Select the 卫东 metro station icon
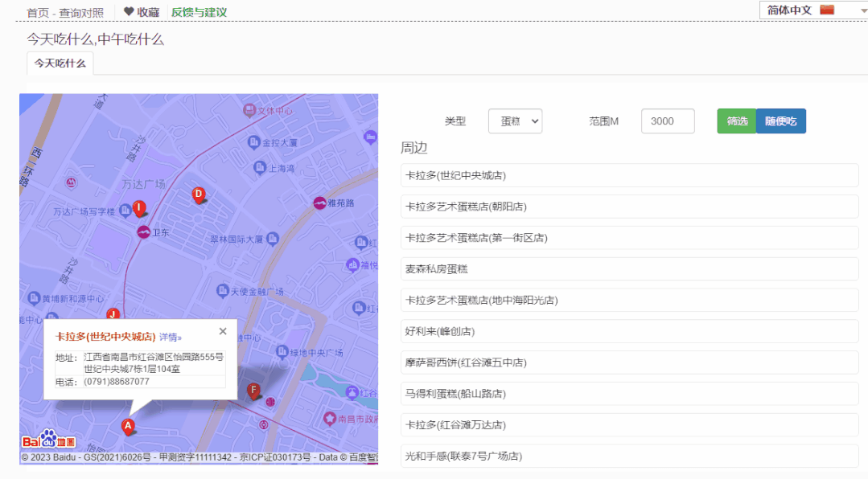 click(x=143, y=231)
